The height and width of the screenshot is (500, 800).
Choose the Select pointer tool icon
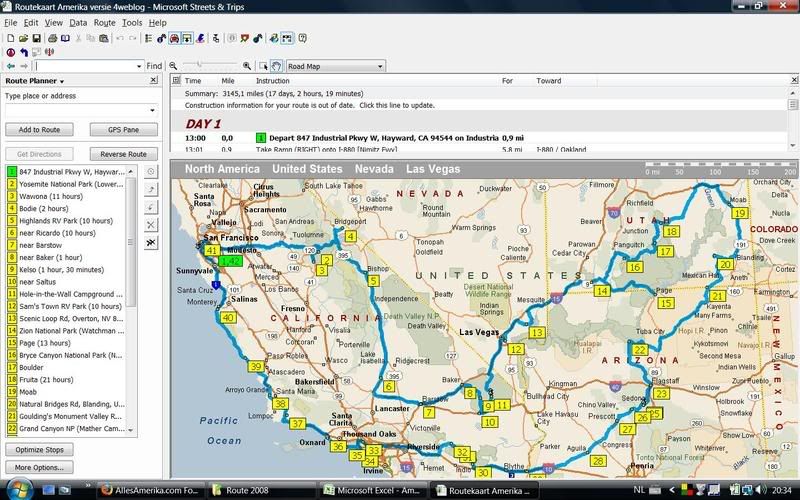263,66
